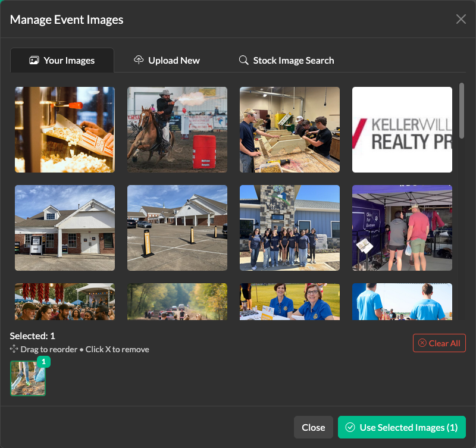Choose the two women in blue shirts photo
The width and height of the screenshot is (476, 448).
pos(290,302)
